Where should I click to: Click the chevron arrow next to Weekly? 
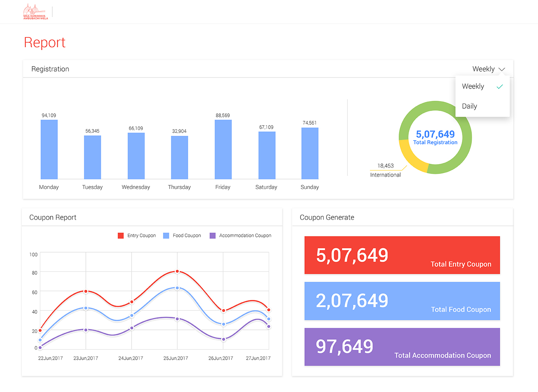501,69
